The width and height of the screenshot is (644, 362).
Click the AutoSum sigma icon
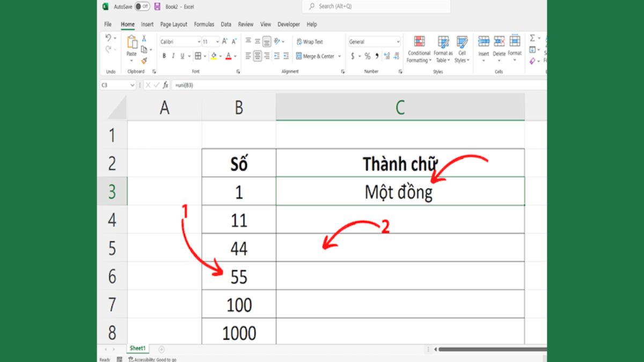(532, 38)
